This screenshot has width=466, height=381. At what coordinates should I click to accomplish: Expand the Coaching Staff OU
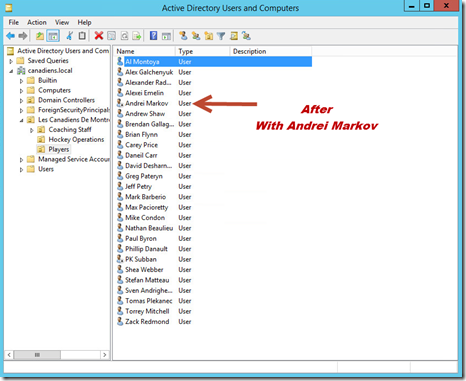pos(32,130)
